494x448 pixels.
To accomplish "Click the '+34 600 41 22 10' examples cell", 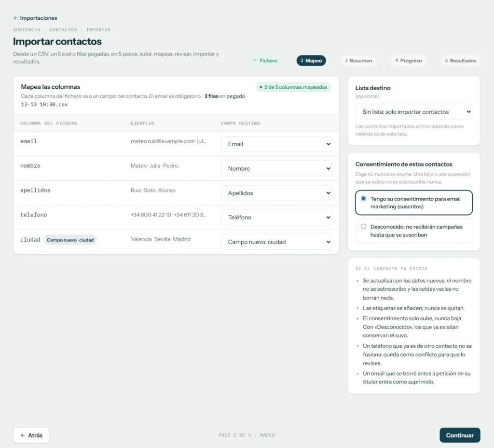I will (x=168, y=215).
